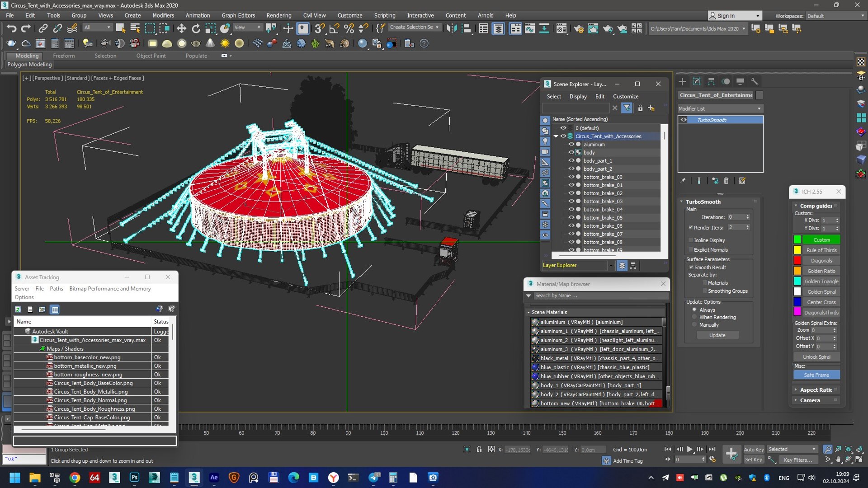Open the Hierarchy tab in command panel
868x488 pixels.
[x=711, y=81]
